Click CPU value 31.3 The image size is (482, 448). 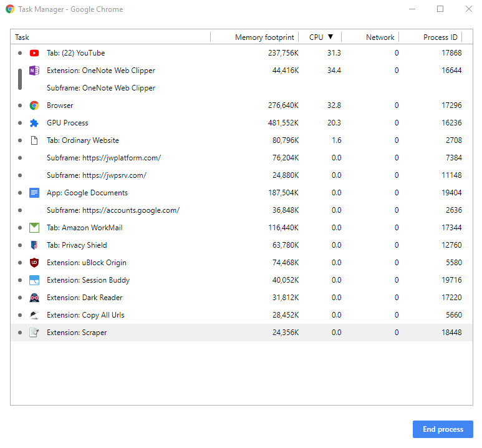(334, 53)
